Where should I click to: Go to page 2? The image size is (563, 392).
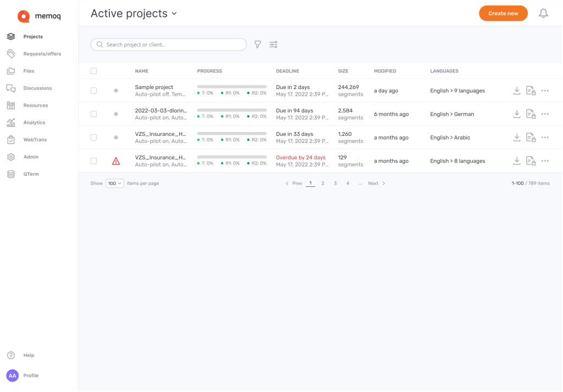[323, 184]
